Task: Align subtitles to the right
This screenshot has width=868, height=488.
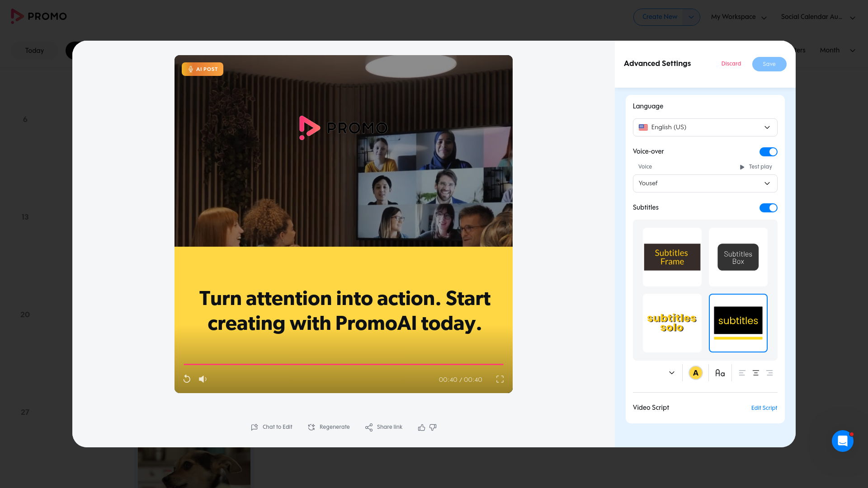Action: click(769, 373)
